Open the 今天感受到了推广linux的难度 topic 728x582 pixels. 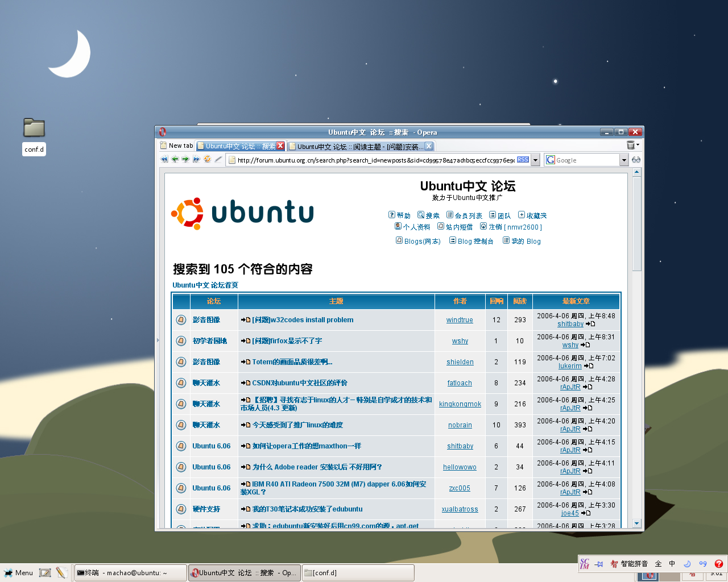tap(297, 425)
